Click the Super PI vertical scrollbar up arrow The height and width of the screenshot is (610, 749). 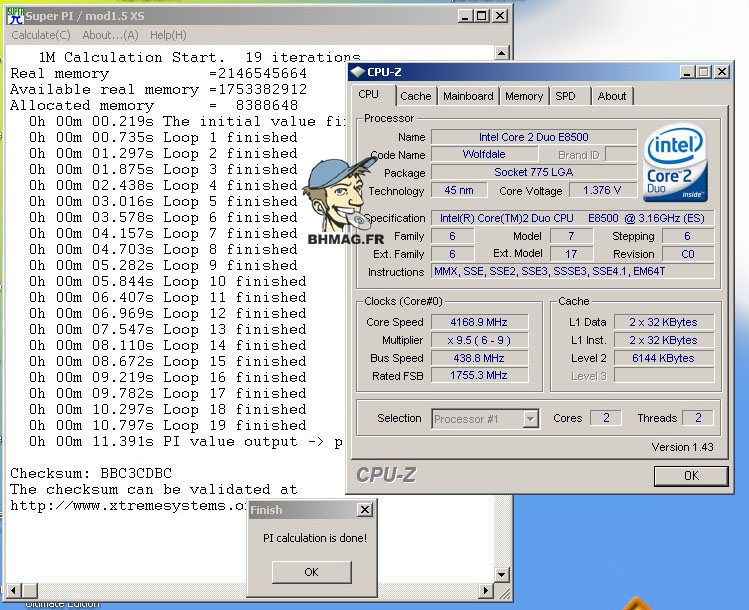click(x=501, y=53)
